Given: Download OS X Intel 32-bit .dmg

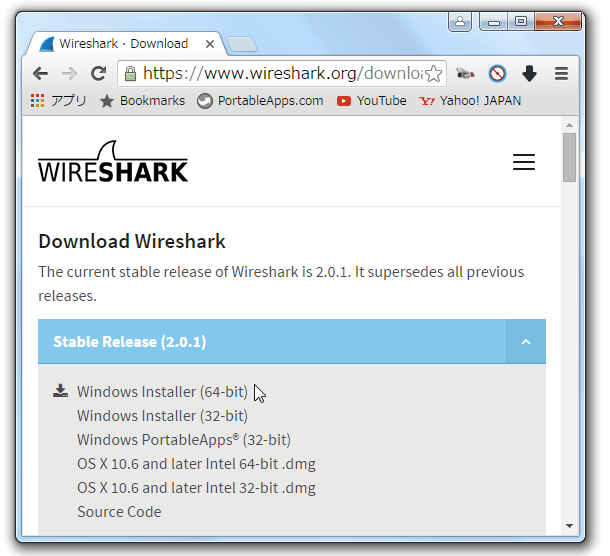Looking at the screenshot, I should [x=196, y=488].
